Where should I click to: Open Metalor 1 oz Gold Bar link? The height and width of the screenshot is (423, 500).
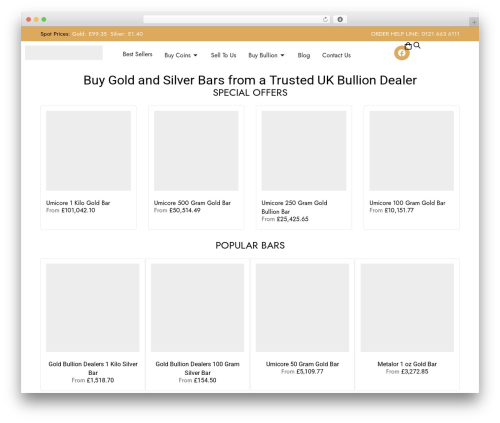(x=407, y=364)
